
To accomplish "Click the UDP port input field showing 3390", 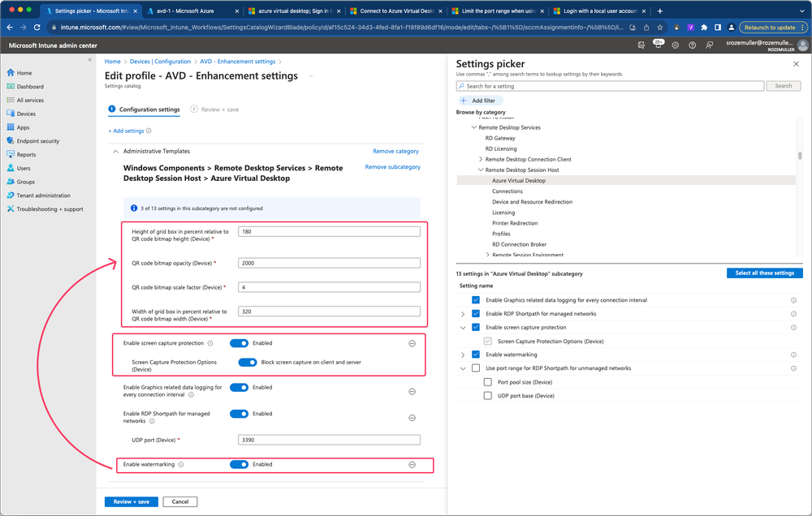I will pos(329,439).
